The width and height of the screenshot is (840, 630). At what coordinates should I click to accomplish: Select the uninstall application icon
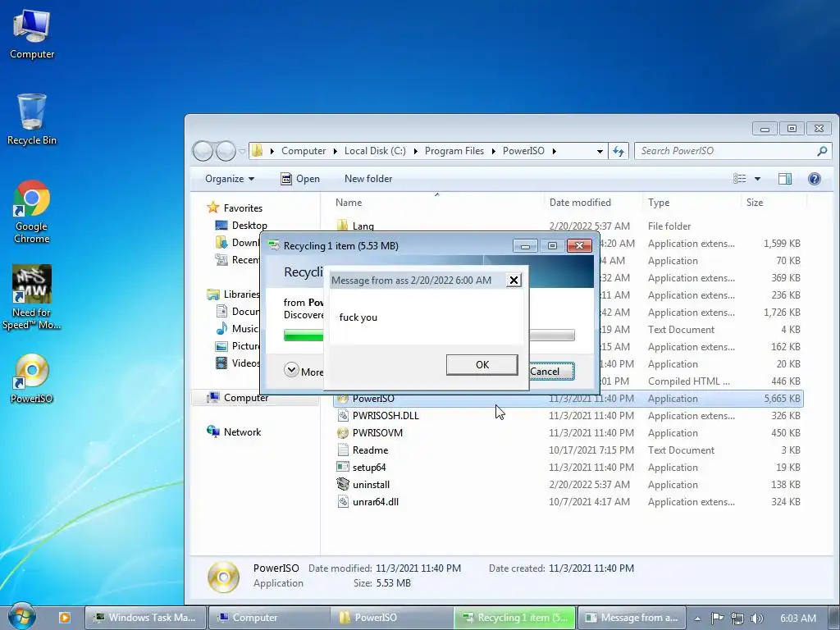(343, 484)
